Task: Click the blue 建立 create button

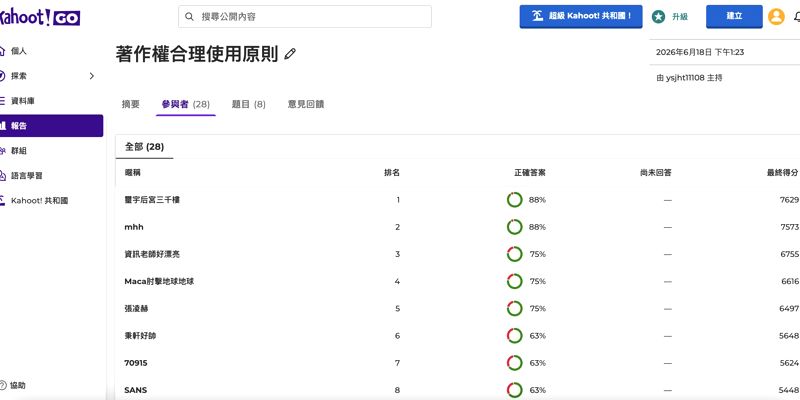Action: click(734, 16)
